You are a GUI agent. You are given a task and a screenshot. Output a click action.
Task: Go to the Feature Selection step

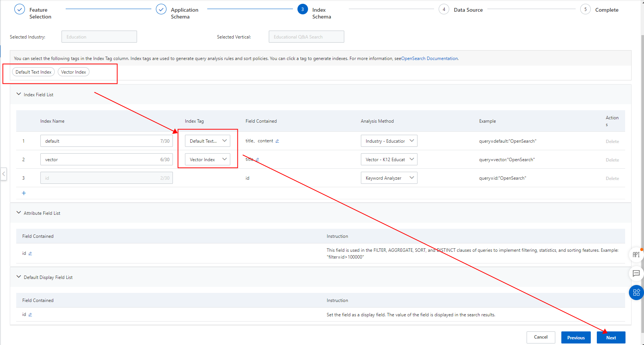(40, 13)
